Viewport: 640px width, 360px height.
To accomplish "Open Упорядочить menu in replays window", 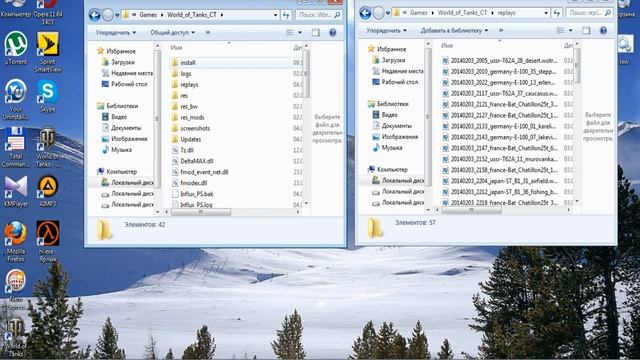I will (x=386, y=31).
